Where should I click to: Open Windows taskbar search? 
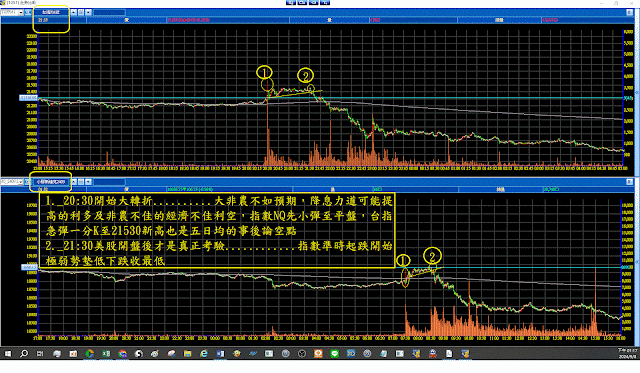24,353
